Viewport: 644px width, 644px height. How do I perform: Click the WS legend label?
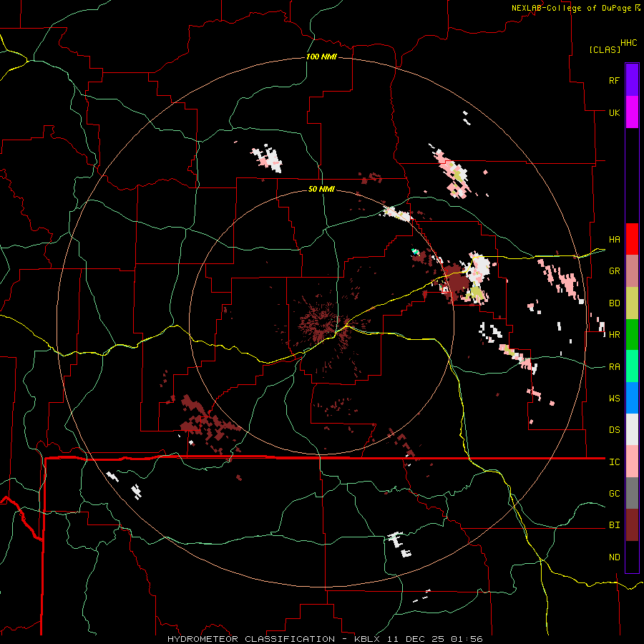(614, 399)
